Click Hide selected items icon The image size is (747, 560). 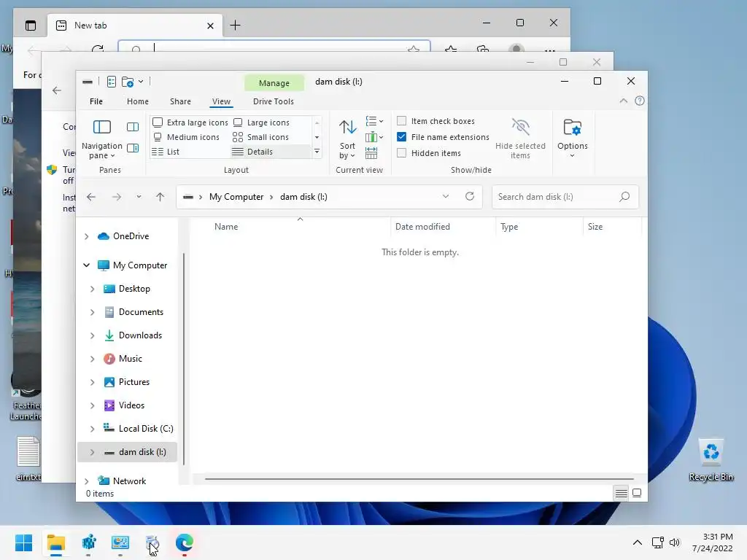[520, 139]
